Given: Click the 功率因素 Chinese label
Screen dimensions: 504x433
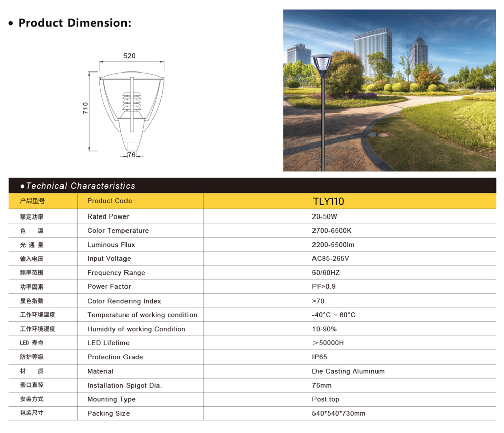Looking at the screenshot, I should [31, 287].
